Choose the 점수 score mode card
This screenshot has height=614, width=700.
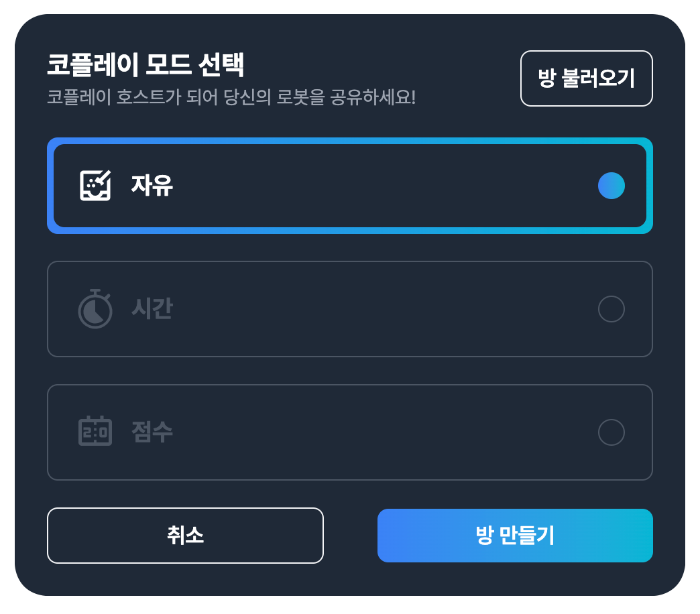tap(350, 432)
